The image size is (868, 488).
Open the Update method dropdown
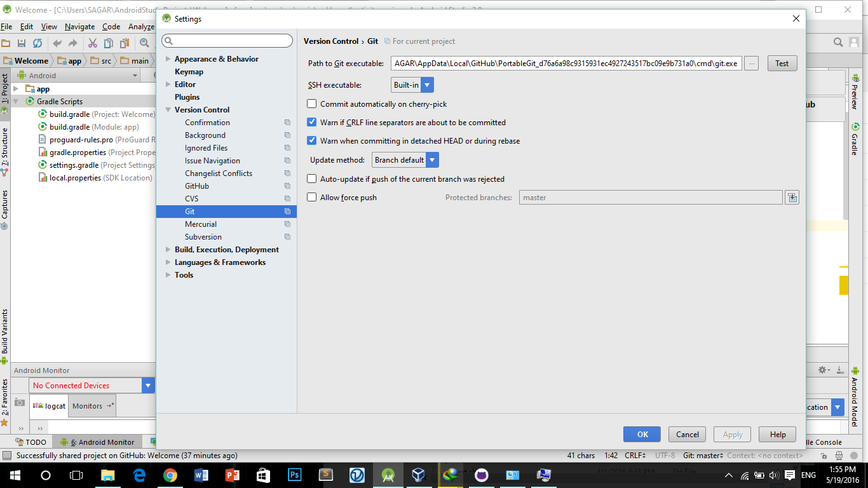click(432, 159)
